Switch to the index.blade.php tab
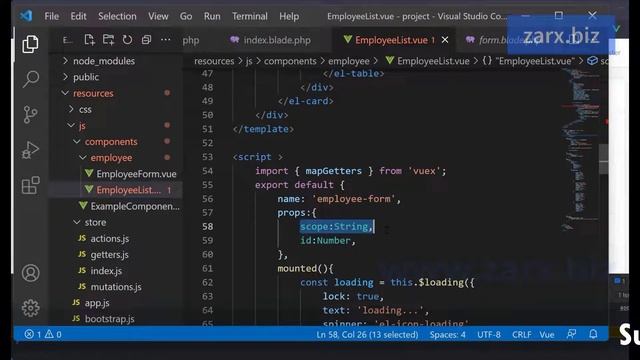640x360 pixels. click(x=271, y=40)
